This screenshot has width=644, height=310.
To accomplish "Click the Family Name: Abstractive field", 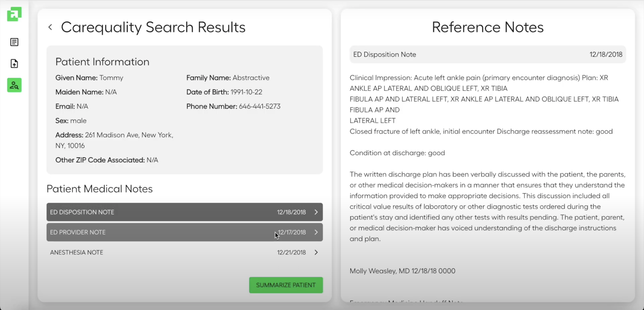I will pyautogui.click(x=228, y=78).
